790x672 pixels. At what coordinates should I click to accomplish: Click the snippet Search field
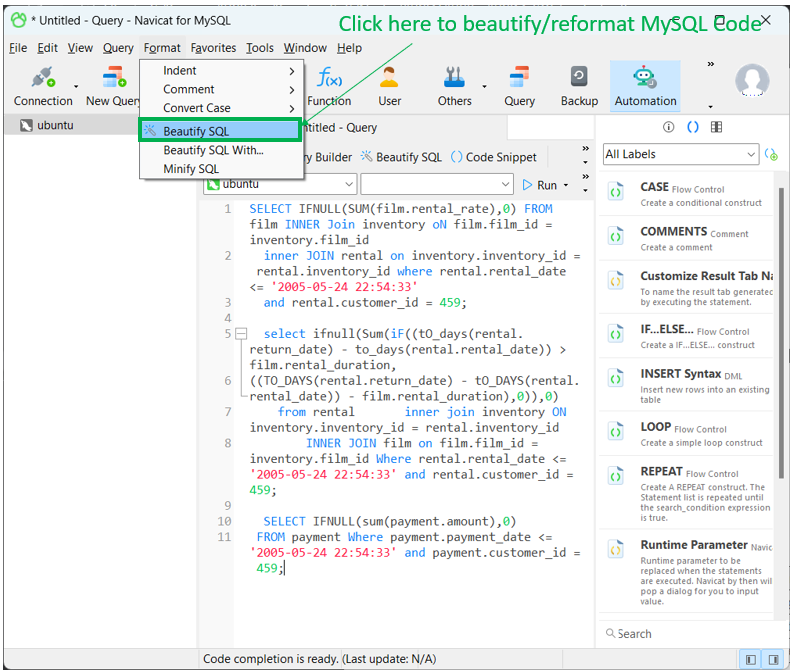point(687,634)
